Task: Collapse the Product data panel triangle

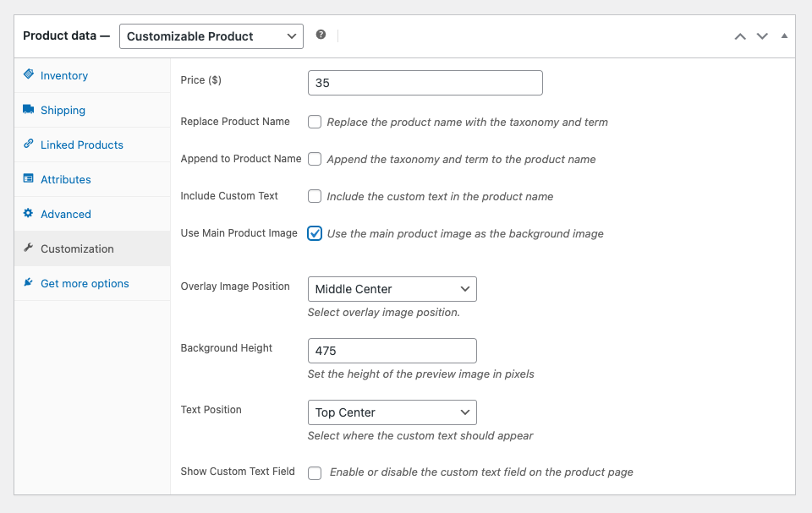Action: pyautogui.click(x=784, y=36)
